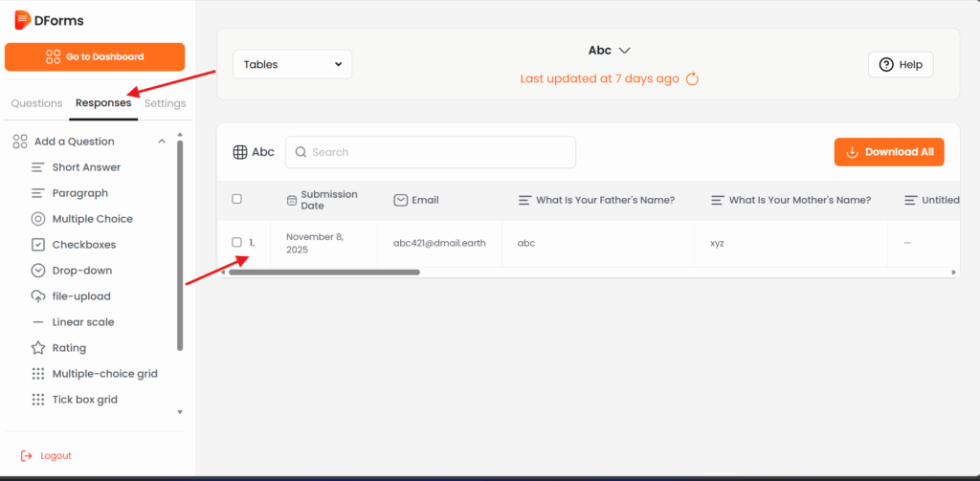Viewport: 980px width, 481px height.
Task: Click the DForms logo
Action: tap(48, 20)
